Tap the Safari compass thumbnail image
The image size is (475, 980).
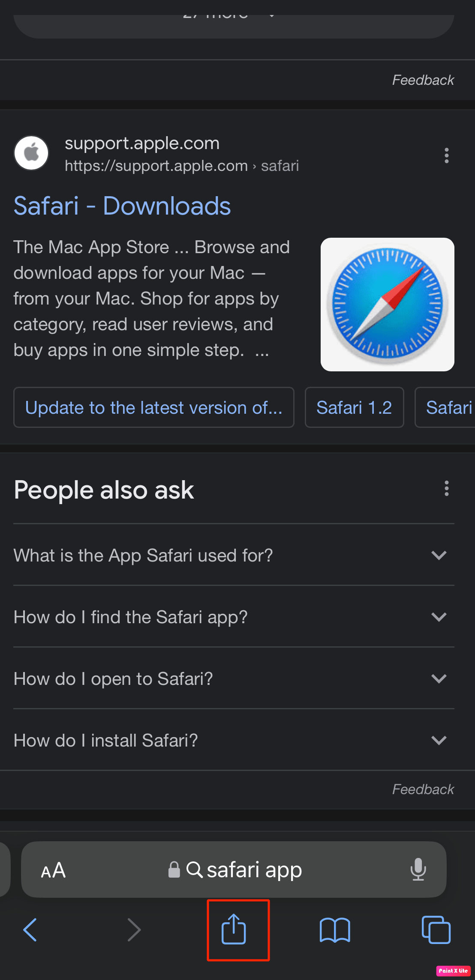pyautogui.click(x=388, y=305)
